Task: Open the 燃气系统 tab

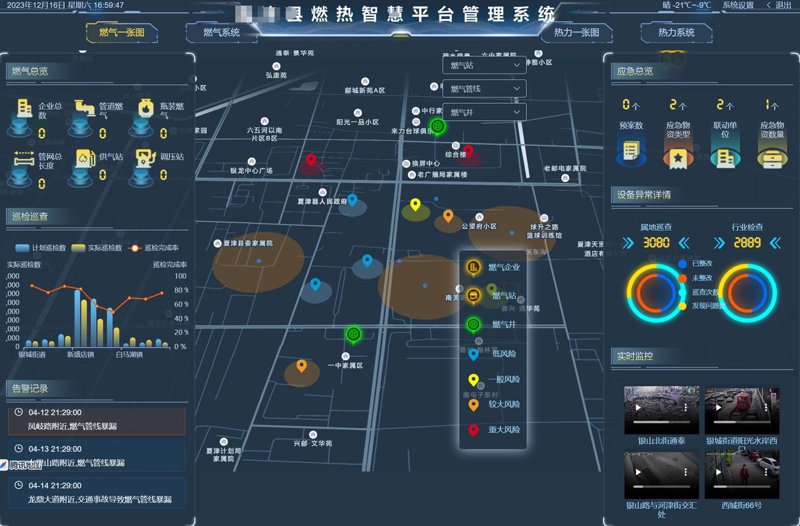Action: (x=221, y=33)
